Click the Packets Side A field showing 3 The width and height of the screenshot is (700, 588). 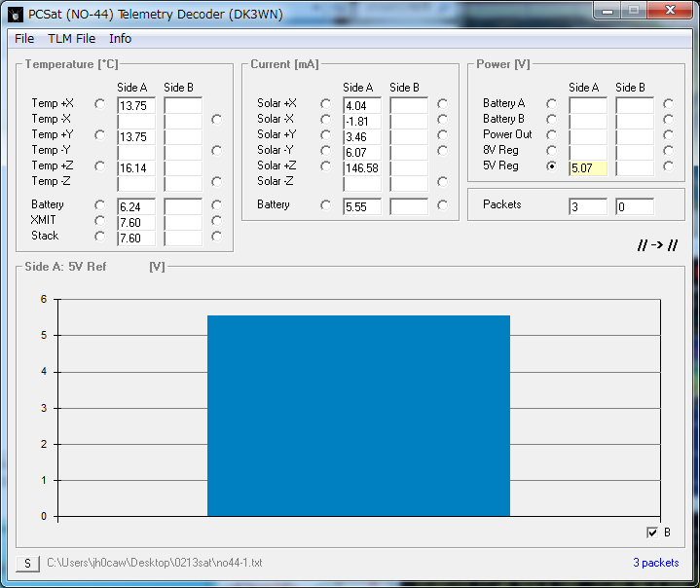coord(588,206)
